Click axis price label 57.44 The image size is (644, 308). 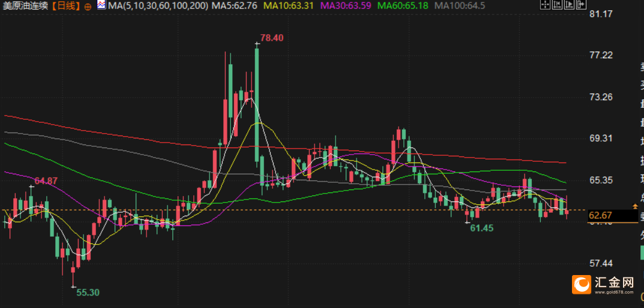601,263
